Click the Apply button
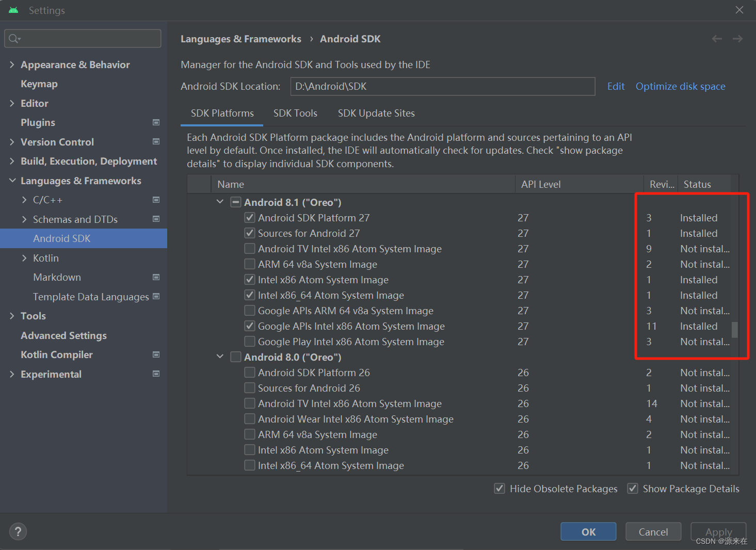 [718, 531]
